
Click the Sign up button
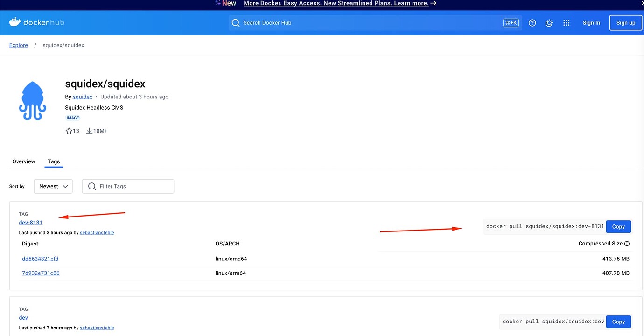[x=626, y=23]
